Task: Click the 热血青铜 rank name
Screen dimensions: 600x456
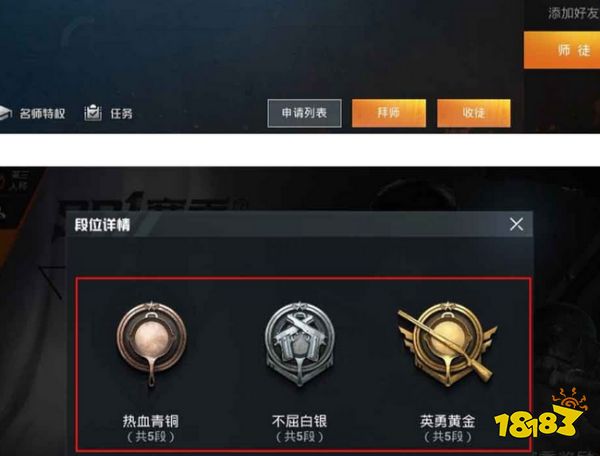Action: point(151,421)
